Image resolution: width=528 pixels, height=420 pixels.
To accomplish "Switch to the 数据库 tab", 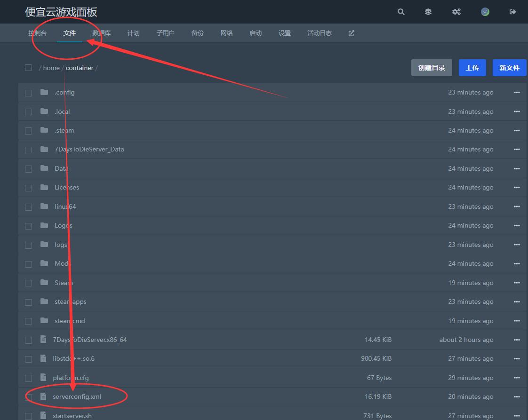I will tap(101, 33).
